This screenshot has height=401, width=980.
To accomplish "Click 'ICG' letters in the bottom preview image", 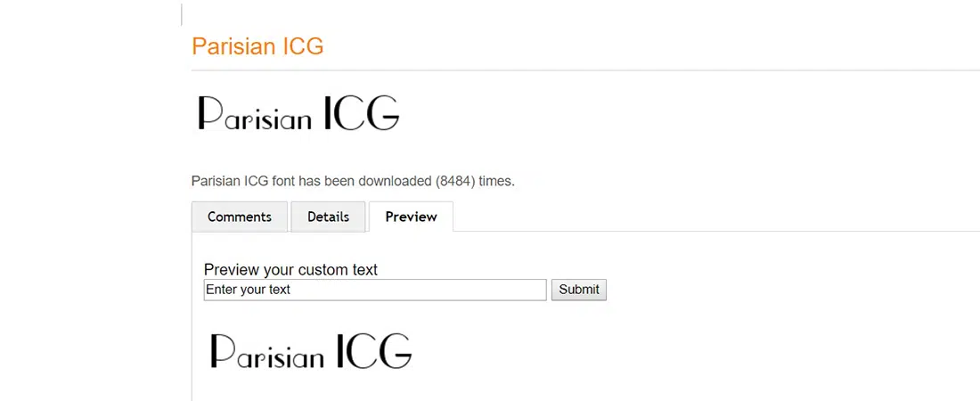I will [x=374, y=351].
